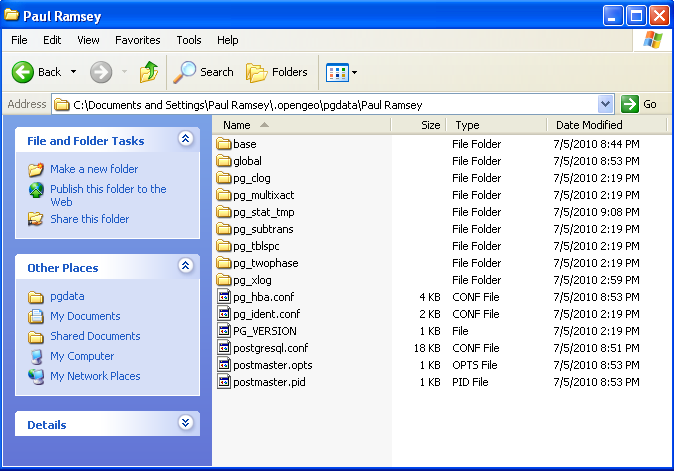This screenshot has width=674, height=471.
Task: Click the Go button
Action: coord(639,104)
